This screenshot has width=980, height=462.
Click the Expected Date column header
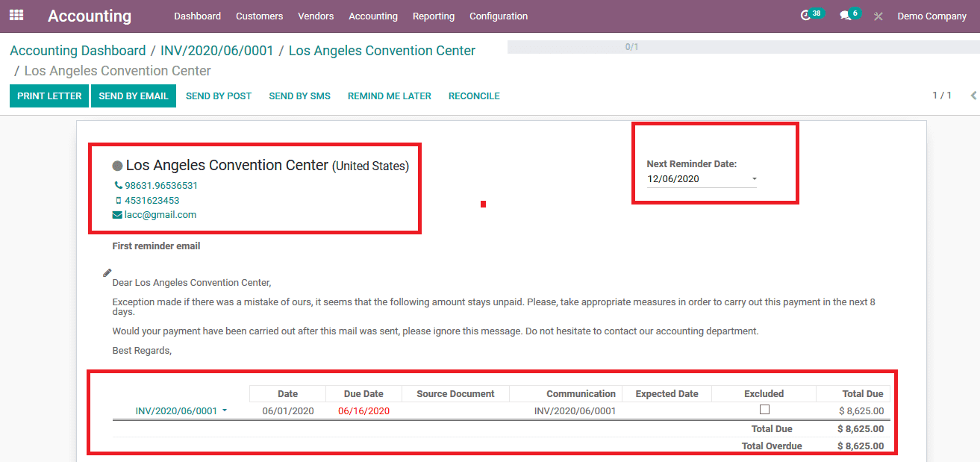[x=667, y=393]
